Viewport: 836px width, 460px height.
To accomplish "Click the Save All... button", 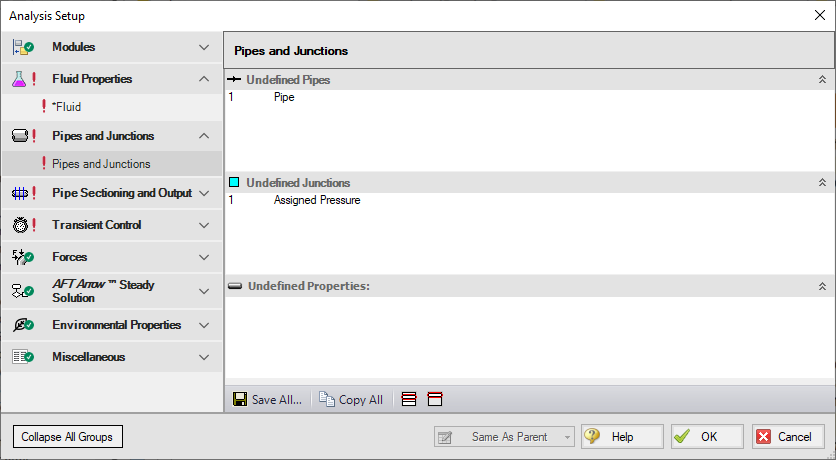I will click(268, 399).
